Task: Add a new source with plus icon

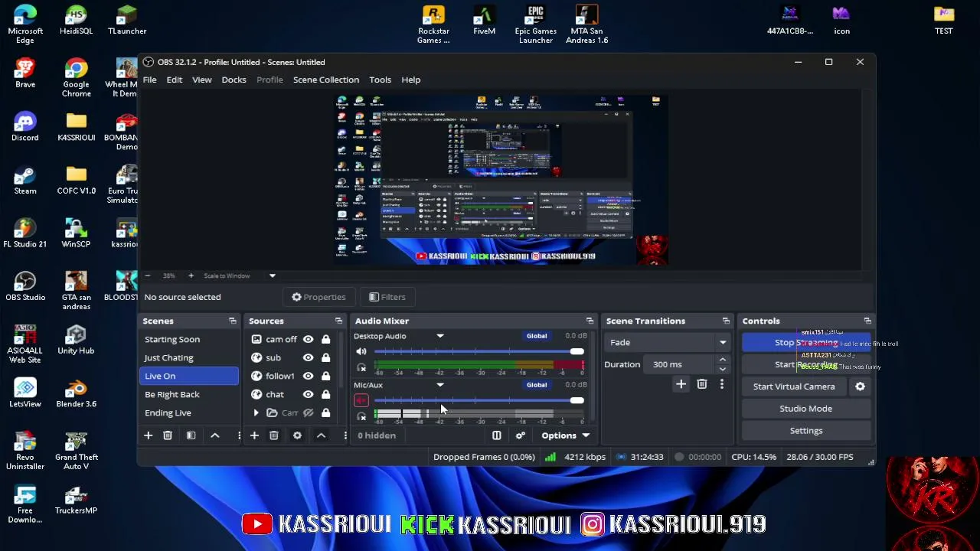Action: tap(254, 435)
